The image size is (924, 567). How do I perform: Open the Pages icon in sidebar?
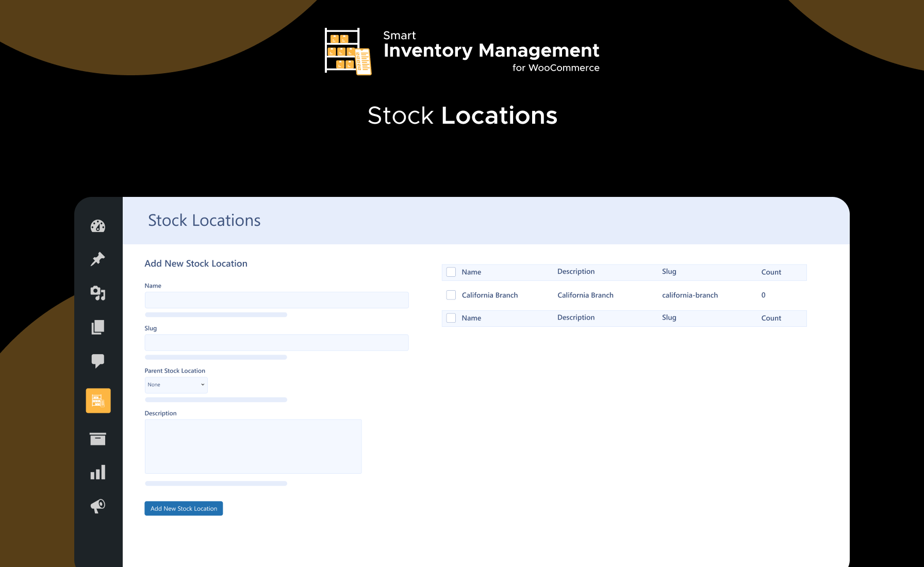[x=98, y=327]
